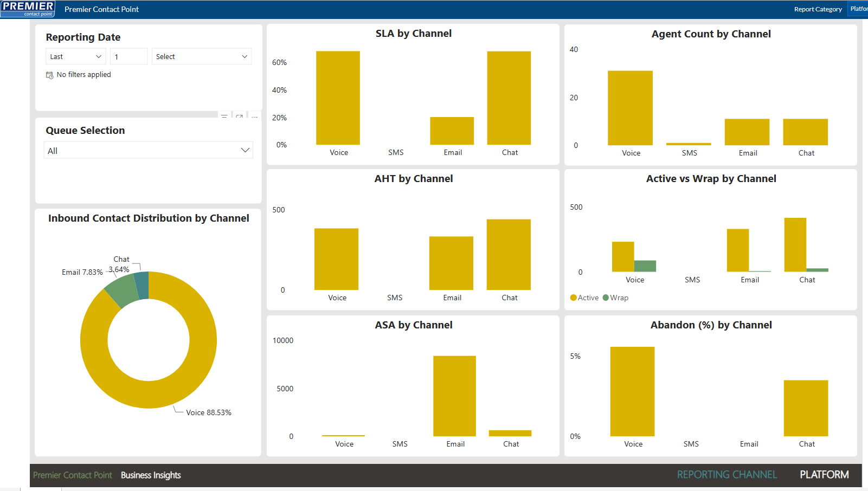Click the yellow Active legend marker

[x=573, y=298]
